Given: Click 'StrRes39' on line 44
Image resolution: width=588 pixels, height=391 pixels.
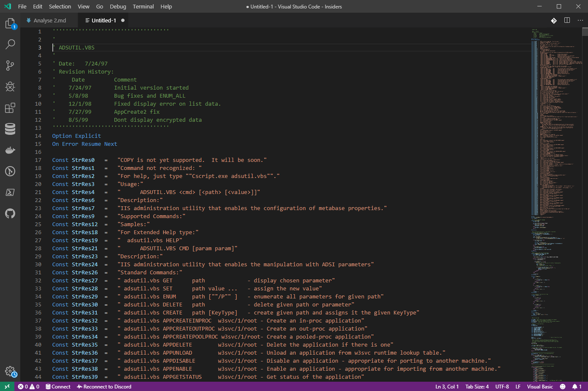Looking at the screenshot, I should click(x=85, y=377).
